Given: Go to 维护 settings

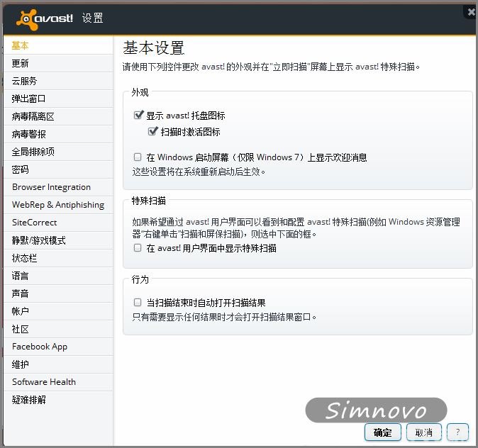Looking at the screenshot, I should pyautogui.click(x=58, y=364).
